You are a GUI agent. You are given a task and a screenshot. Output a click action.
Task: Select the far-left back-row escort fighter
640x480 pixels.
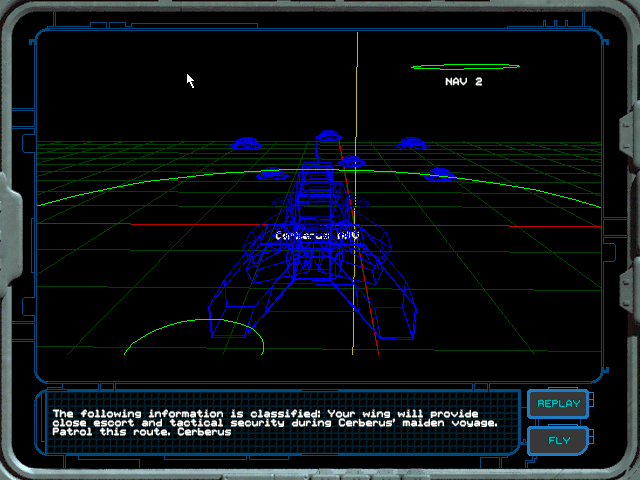[x=245, y=144]
